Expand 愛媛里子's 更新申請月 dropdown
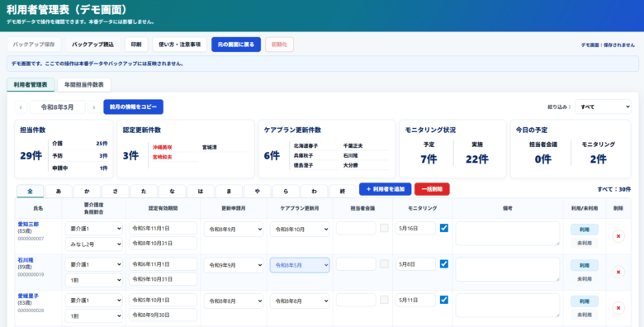Screen dimensions: 644x327 point(234,301)
